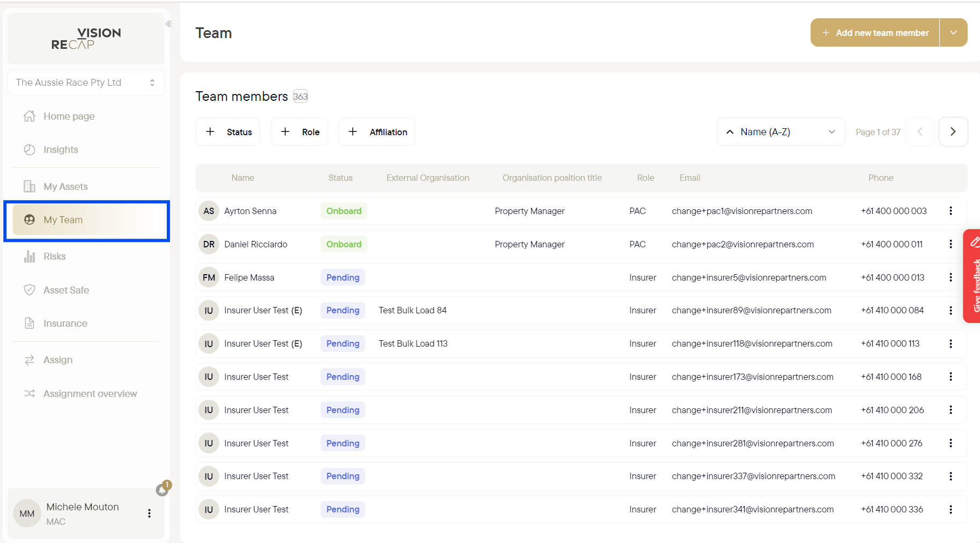Add a Status filter
The height and width of the screenshot is (543, 980).
click(228, 132)
